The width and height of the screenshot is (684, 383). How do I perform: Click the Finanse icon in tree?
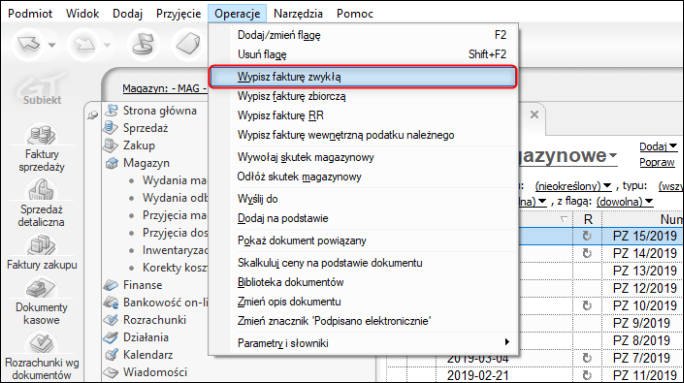112,285
